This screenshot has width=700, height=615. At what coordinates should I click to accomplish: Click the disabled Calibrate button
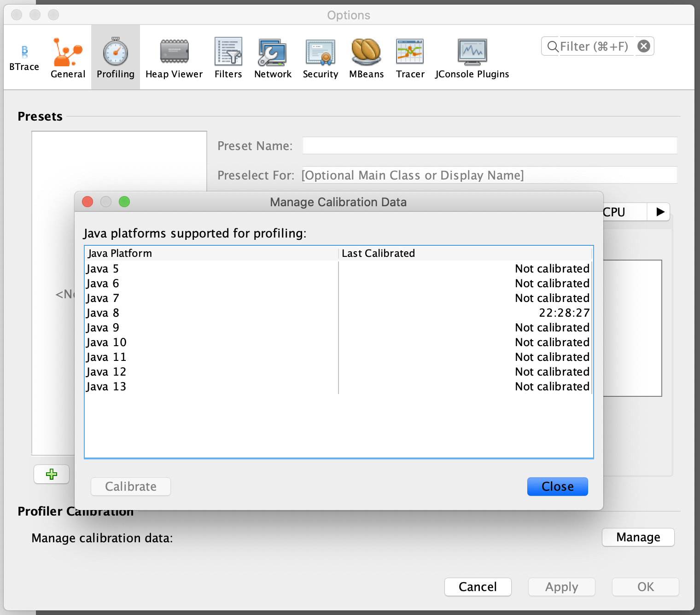(x=131, y=487)
